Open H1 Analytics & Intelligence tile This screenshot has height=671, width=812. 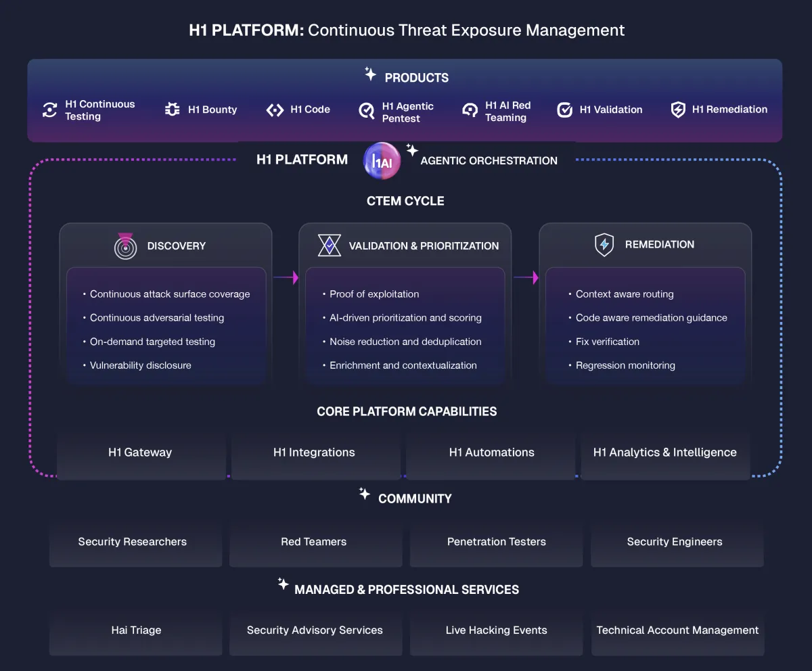(665, 453)
